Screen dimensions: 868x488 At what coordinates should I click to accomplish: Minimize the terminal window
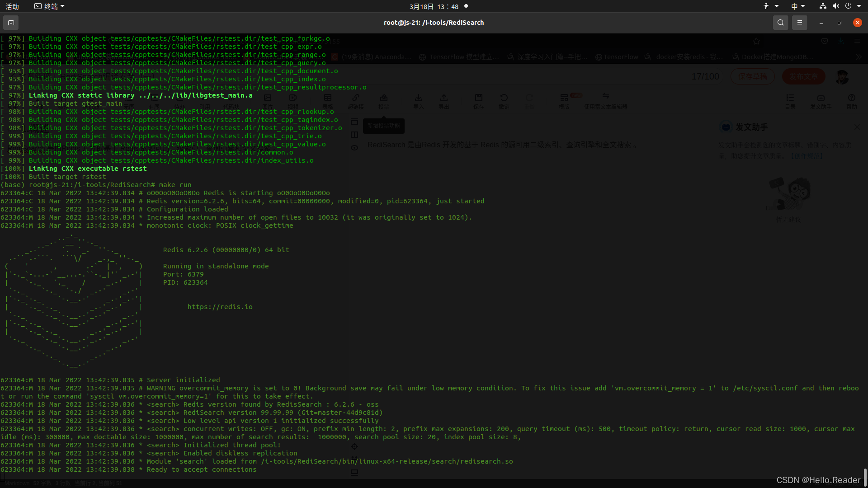821,23
